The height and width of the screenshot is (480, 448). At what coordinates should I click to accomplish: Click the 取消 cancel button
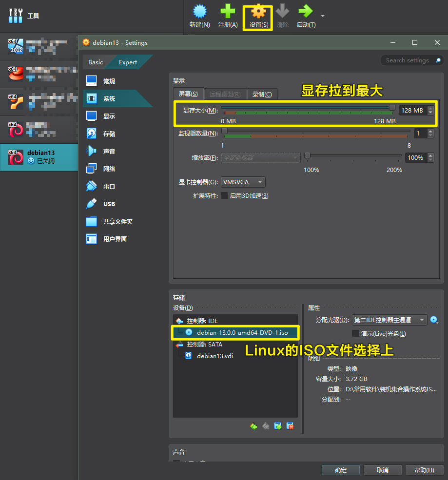click(383, 470)
